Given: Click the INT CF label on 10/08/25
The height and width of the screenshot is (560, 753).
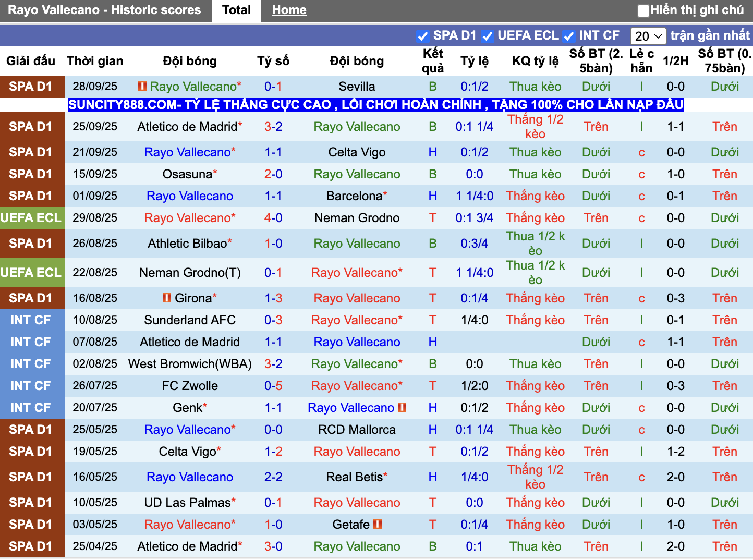Looking at the screenshot, I should pyautogui.click(x=31, y=320).
